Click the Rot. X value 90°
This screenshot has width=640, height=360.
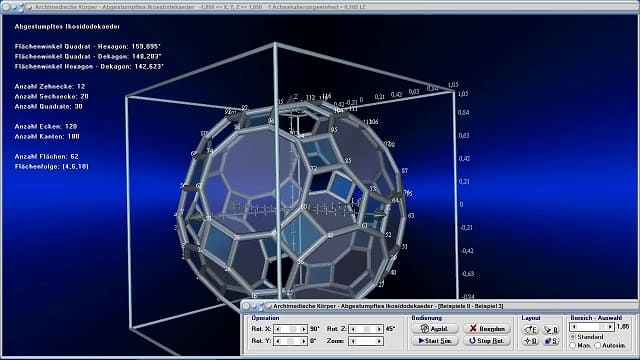coord(314,329)
